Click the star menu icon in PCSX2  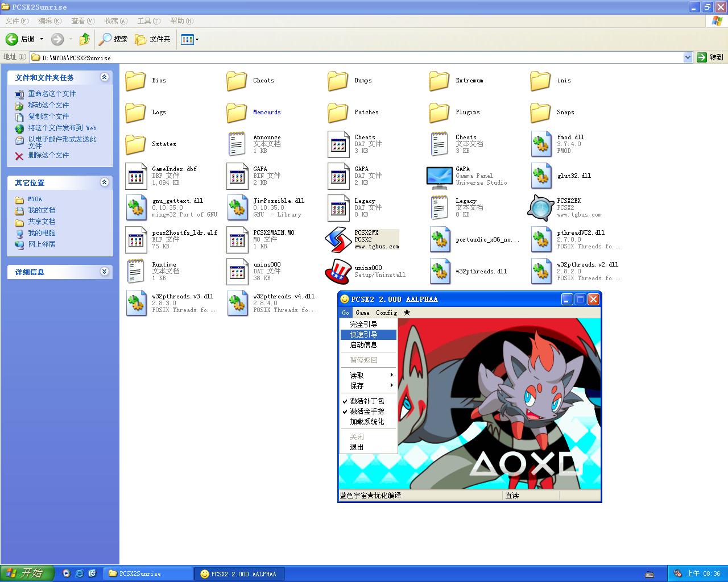click(407, 313)
